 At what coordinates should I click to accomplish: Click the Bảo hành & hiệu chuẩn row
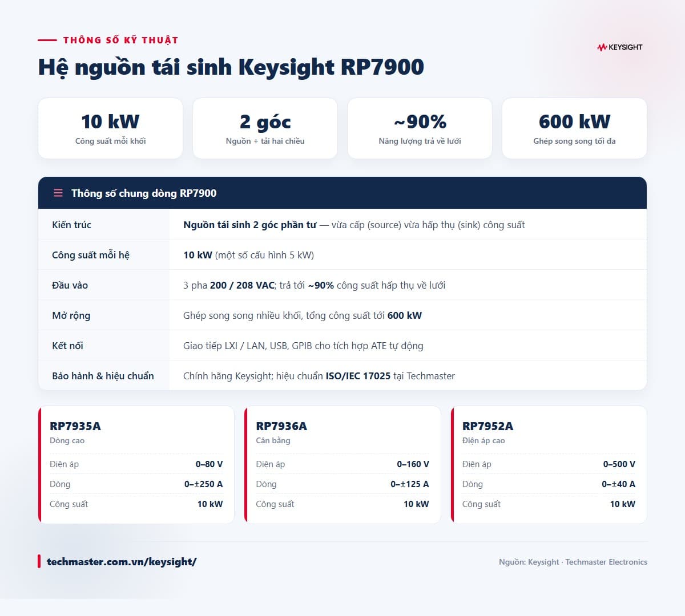tap(342, 376)
